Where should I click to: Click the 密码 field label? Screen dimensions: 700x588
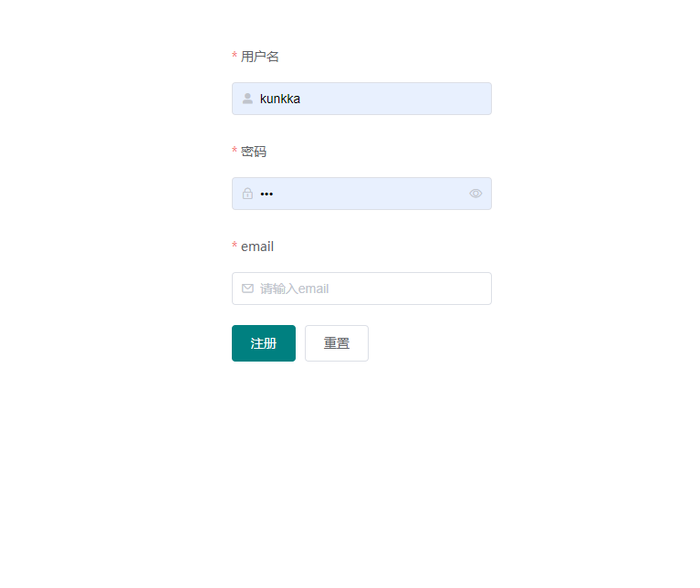[254, 152]
